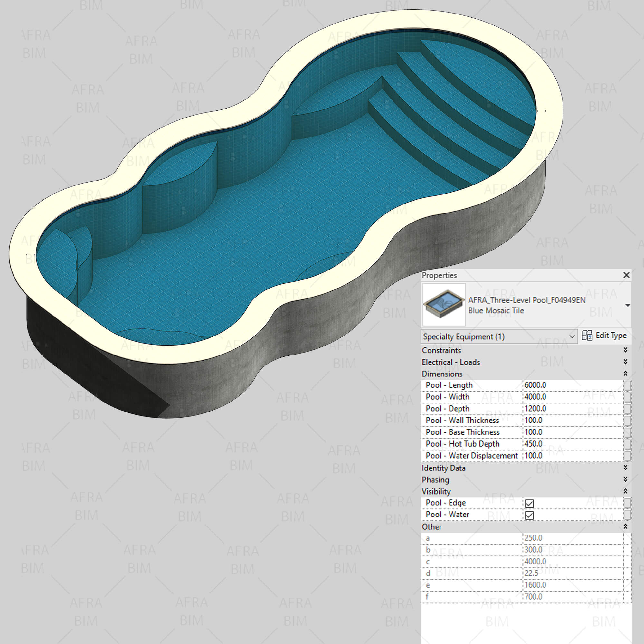Collapse the Other section
Viewport: 644px width, 644px height.
[x=625, y=526]
